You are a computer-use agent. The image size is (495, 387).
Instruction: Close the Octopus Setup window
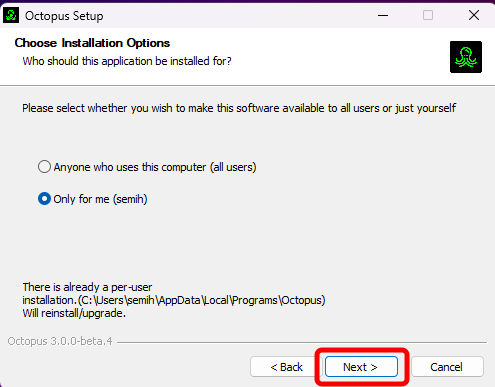474,15
